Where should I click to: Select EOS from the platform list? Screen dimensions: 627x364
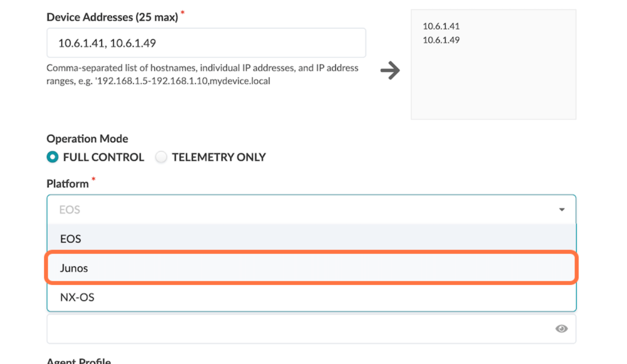[x=71, y=239]
